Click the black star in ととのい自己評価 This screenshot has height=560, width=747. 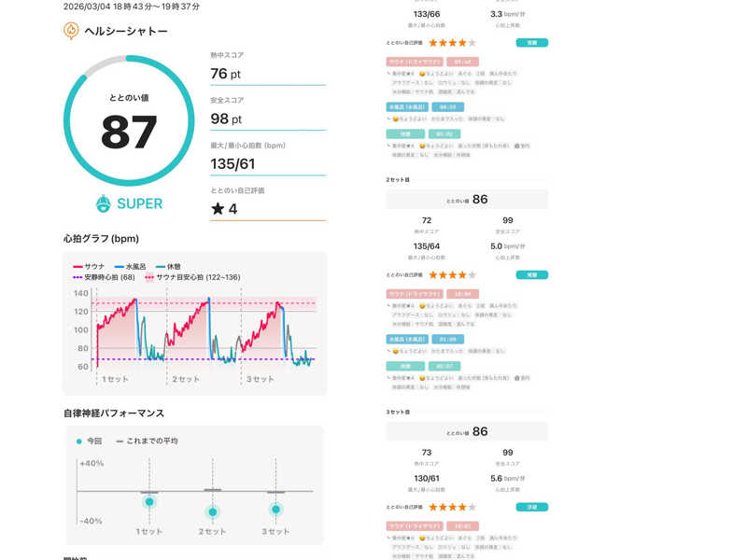pos(218,209)
